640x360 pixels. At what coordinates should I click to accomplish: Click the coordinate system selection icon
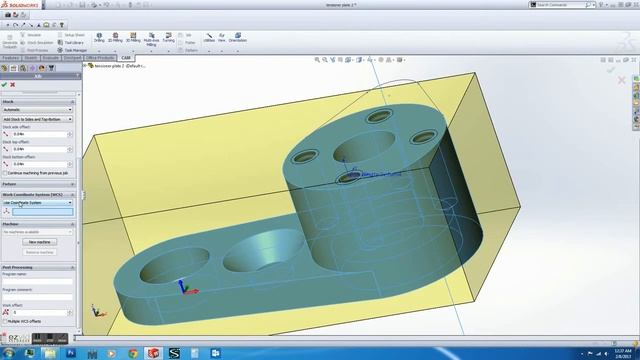point(6,211)
